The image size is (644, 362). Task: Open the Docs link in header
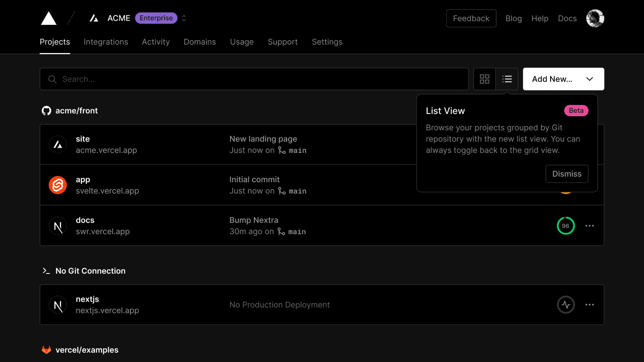567,19
